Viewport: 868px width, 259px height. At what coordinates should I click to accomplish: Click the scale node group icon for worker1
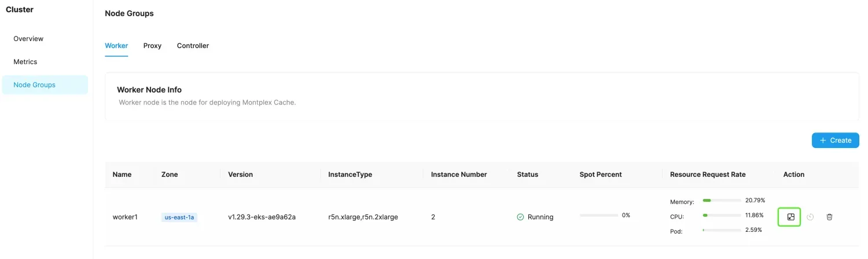pos(791,217)
